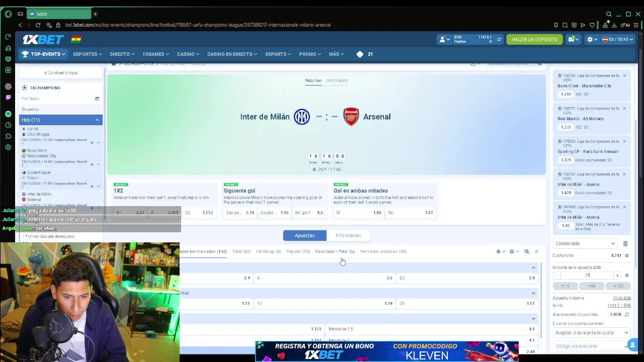The height and width of the screenshot is (362, 644).
Task: Click the Arsenal crest
Action: [351, 117]
